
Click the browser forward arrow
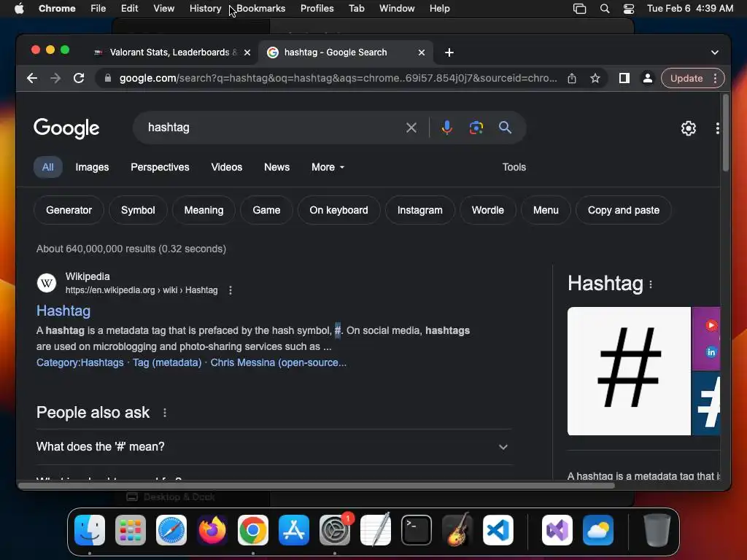(55, 78)
